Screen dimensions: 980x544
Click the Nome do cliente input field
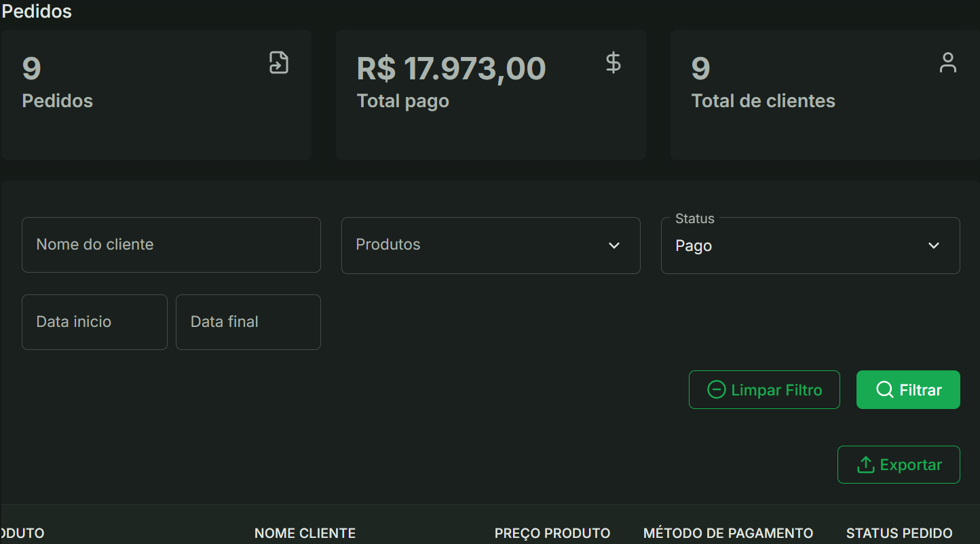[x=171, y=245]
